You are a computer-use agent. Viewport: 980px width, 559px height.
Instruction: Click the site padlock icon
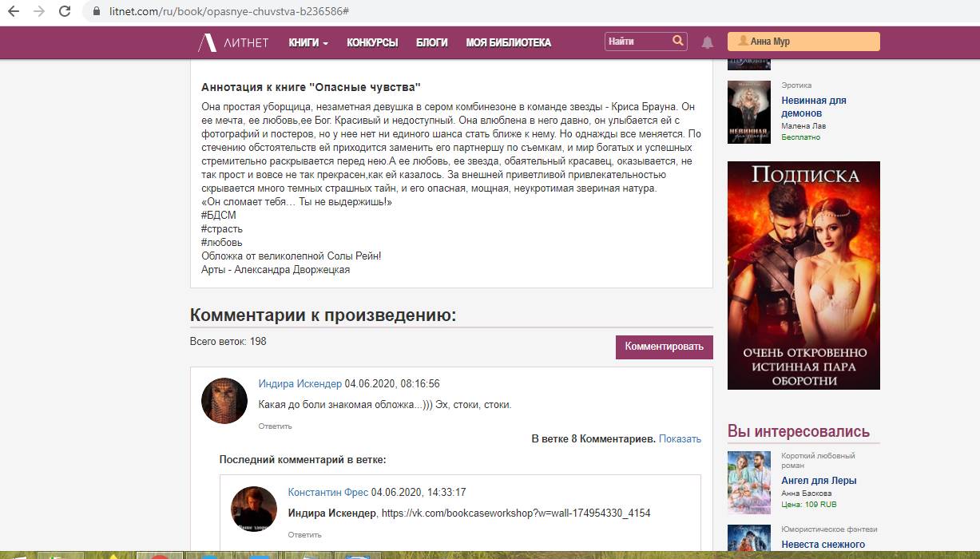(97, 11)
